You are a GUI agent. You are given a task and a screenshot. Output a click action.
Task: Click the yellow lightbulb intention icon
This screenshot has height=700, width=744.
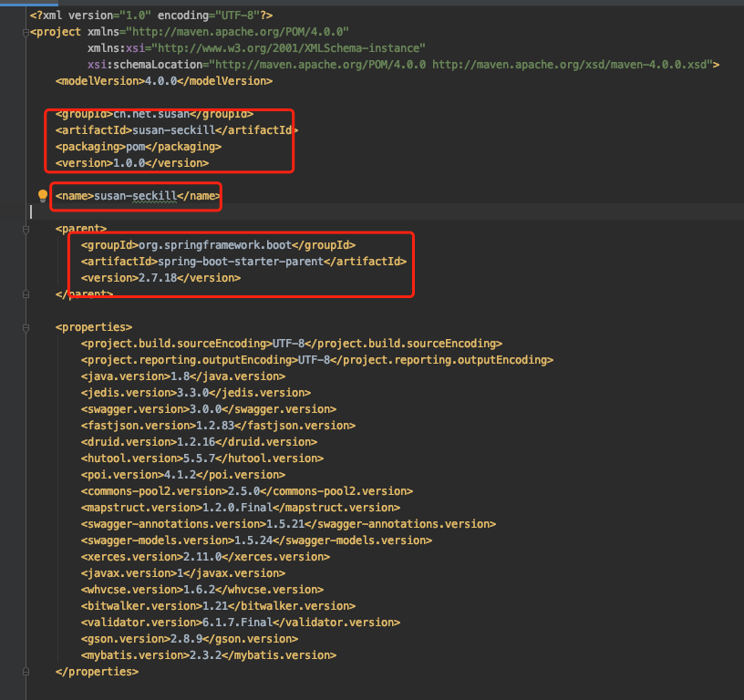[42, 195]
